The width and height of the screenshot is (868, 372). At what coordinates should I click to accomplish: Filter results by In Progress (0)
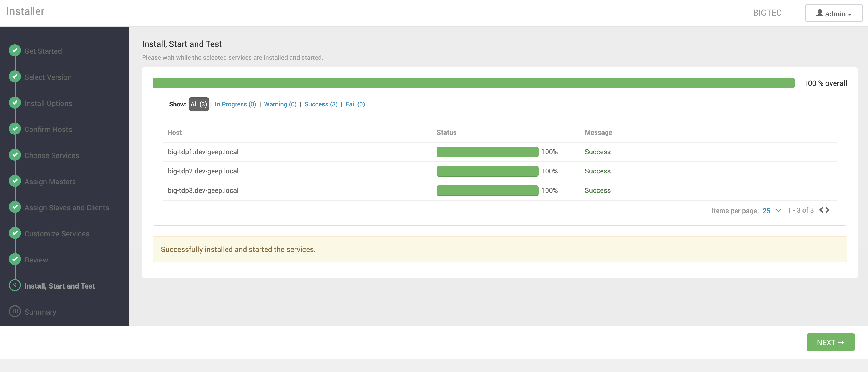pyautogui.click(x=235, y=103)
